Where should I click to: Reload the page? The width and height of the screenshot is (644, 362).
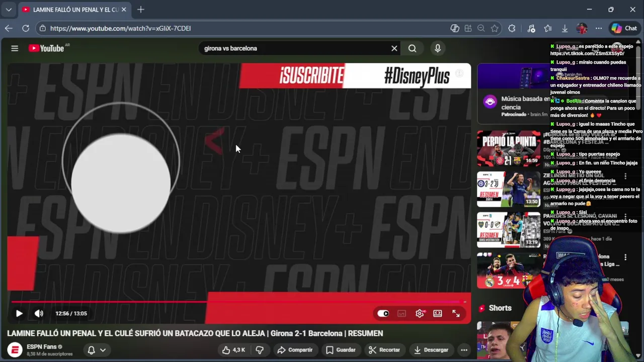26,29
